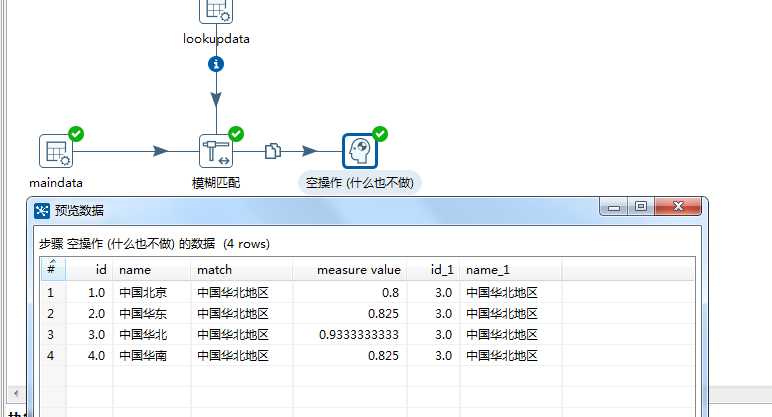Select the 模糊匹配 fuzzy match step icon
Image resolution: width=772 pixels, height=417 pixels.
pos(216,151)
